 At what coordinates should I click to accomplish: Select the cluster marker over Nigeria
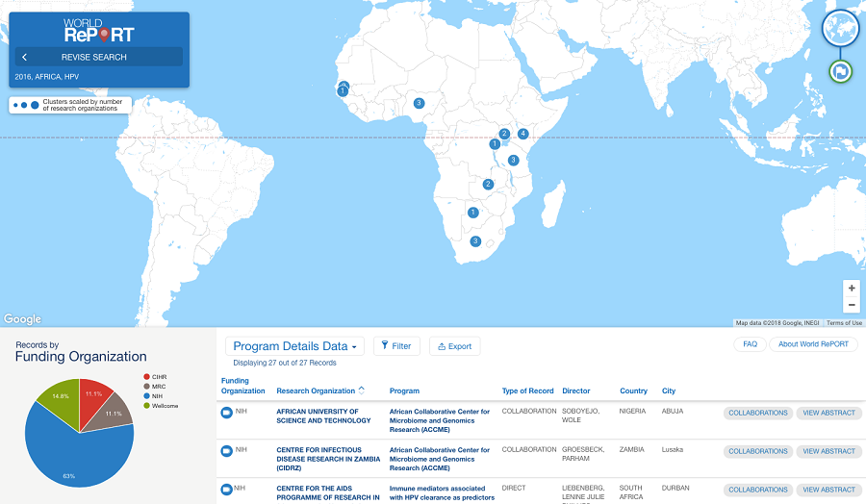[419, 103]
